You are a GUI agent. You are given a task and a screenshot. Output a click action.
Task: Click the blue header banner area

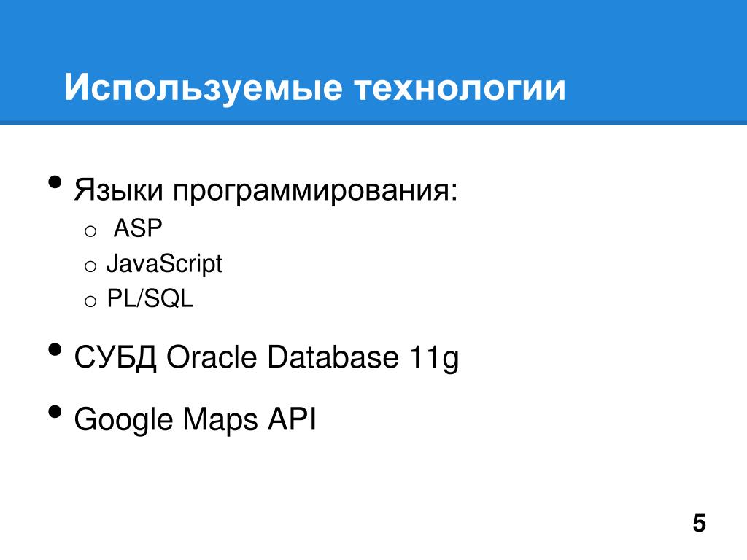373,63
